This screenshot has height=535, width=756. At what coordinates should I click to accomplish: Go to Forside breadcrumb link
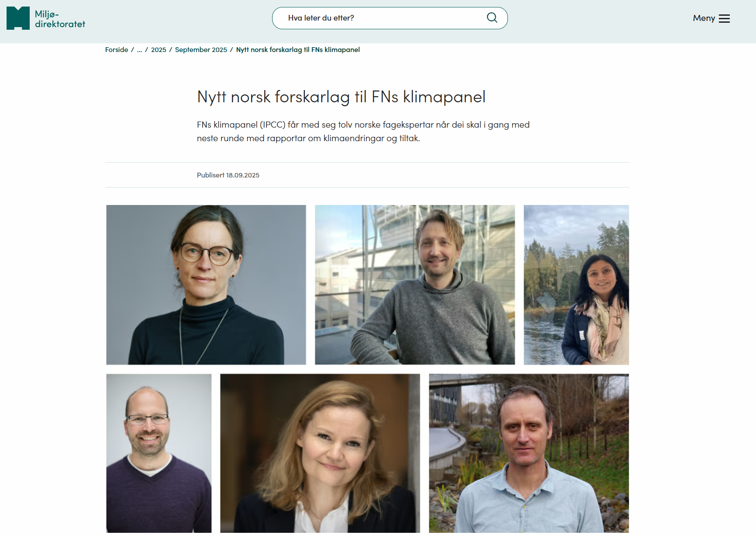coord(117,50)
